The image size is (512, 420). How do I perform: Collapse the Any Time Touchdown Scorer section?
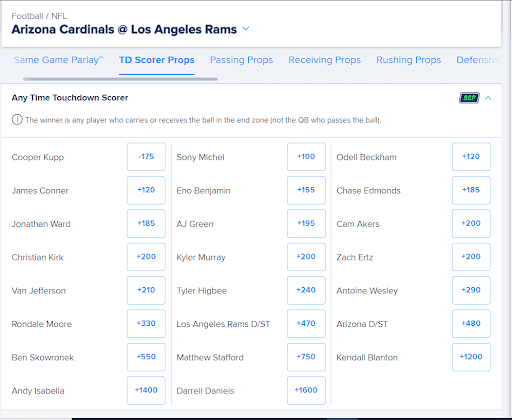(x=488, y=98)
